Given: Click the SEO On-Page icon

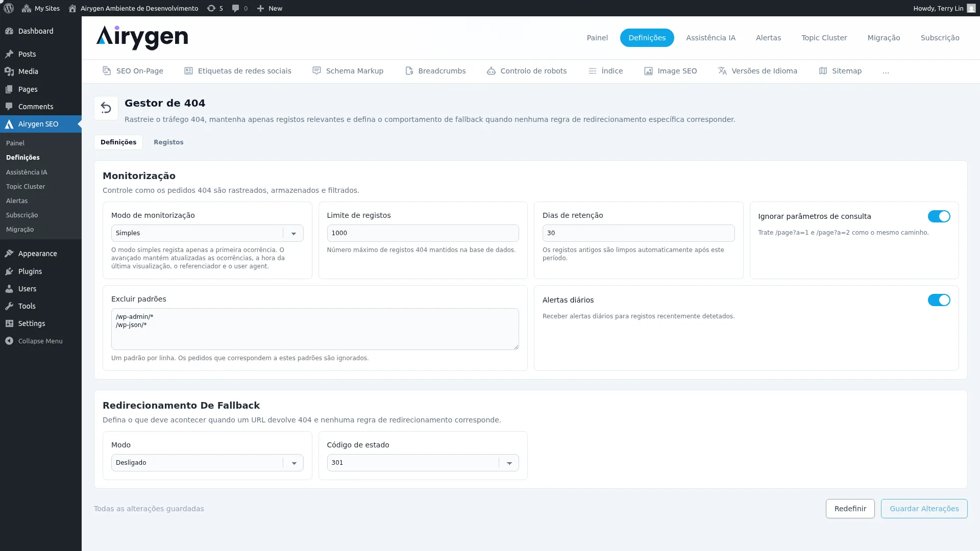Looking at the screenshot, I should click(x=107, y=71).
